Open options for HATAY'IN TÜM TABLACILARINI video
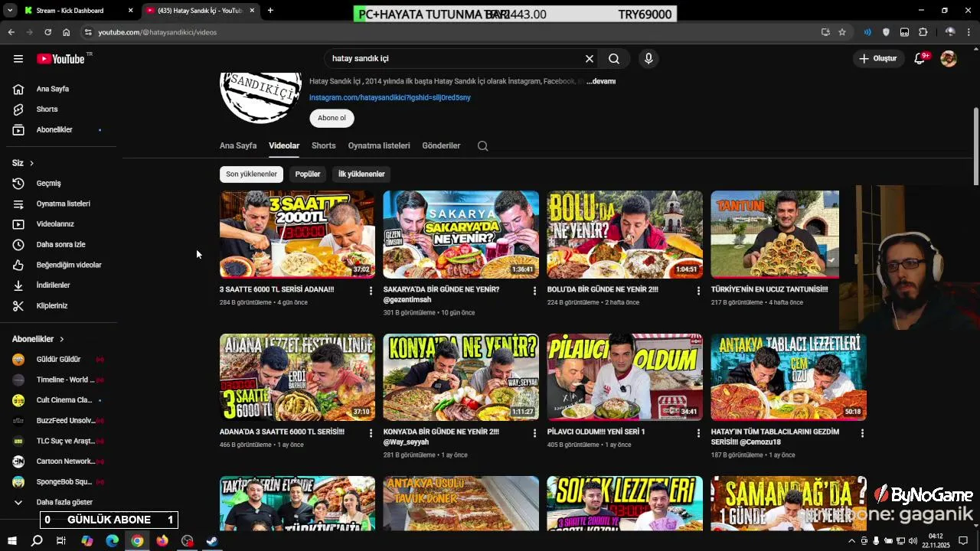The width and height of the screenshot is (980, 551). click(862, 433)
